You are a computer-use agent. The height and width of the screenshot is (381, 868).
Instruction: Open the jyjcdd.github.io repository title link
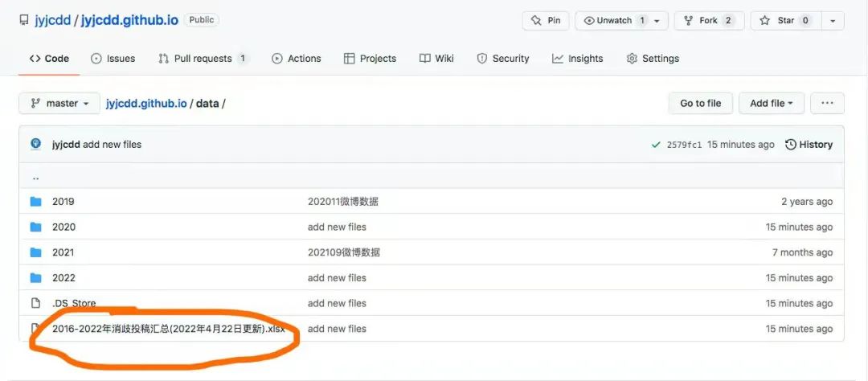tap(129, 20)
